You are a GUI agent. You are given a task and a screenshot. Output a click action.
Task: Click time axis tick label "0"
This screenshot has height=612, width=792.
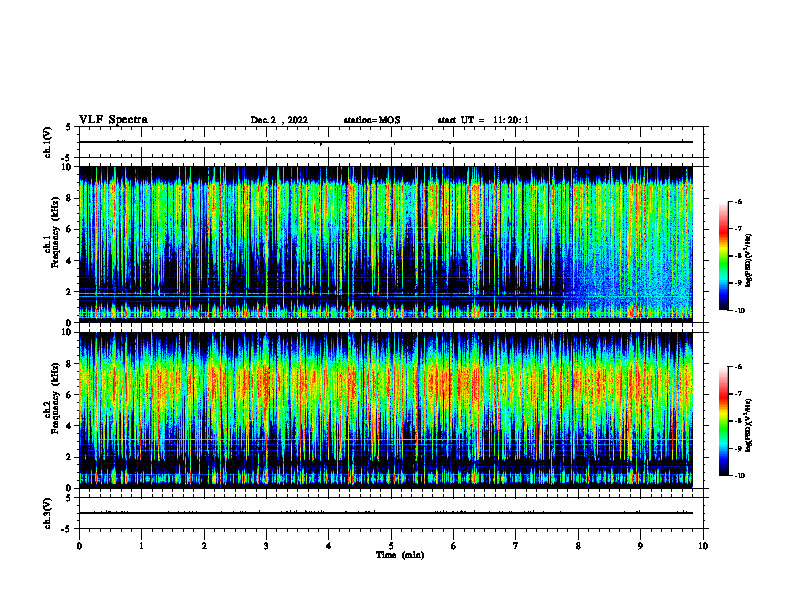(79, 546)
